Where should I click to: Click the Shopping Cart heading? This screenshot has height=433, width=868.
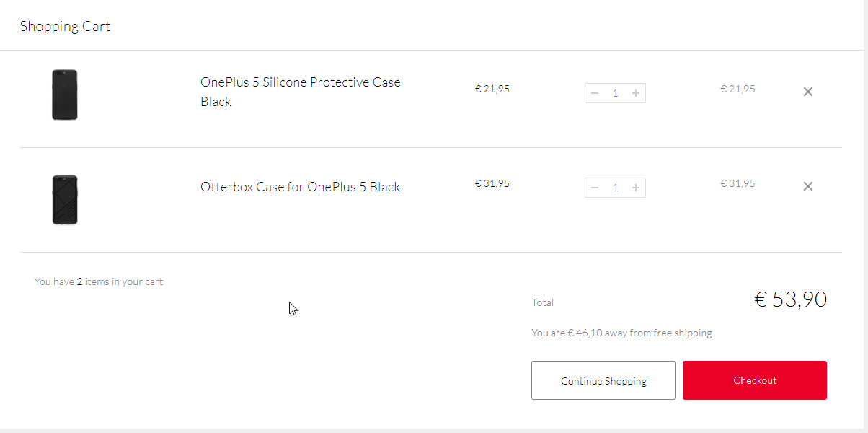tap(65, 27)
